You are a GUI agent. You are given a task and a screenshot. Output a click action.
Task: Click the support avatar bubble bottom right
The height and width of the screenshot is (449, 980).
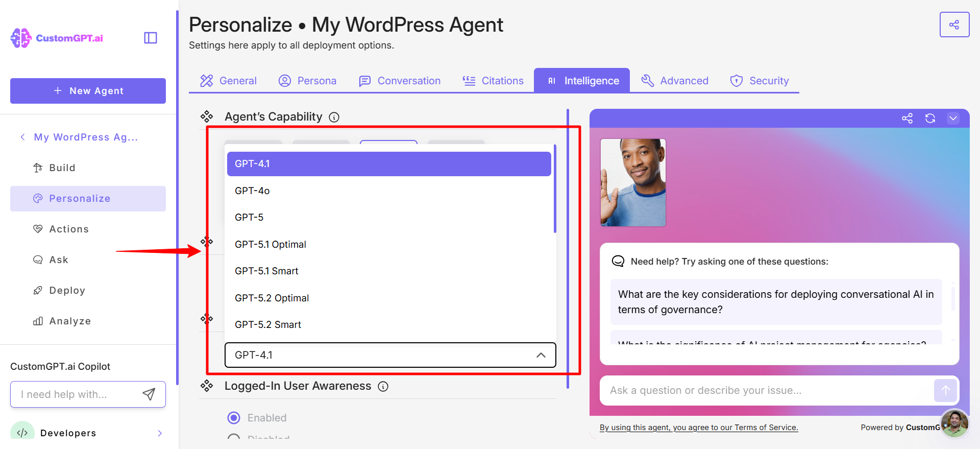[x=954, y=423]
